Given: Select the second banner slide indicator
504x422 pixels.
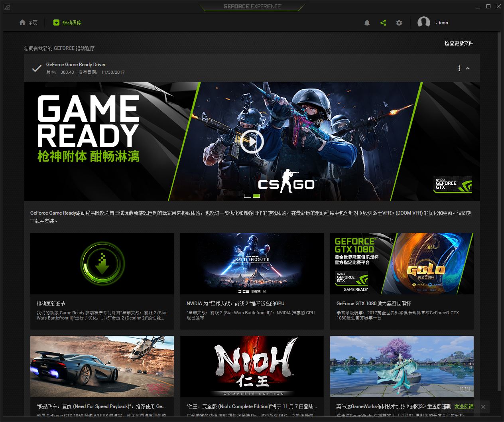Looking at the screenshot, I should click(x=256, y=196).
